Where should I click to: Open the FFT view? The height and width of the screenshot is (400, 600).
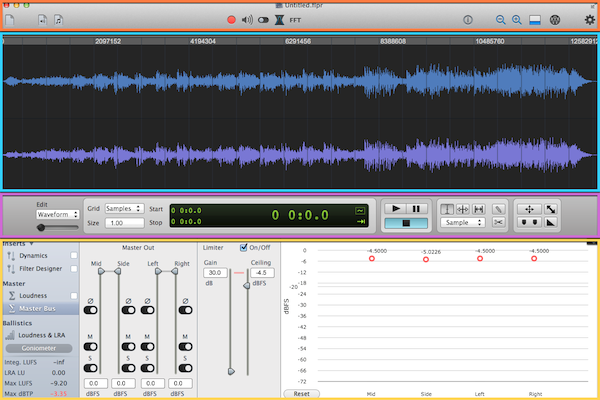[x=295, y=20]
